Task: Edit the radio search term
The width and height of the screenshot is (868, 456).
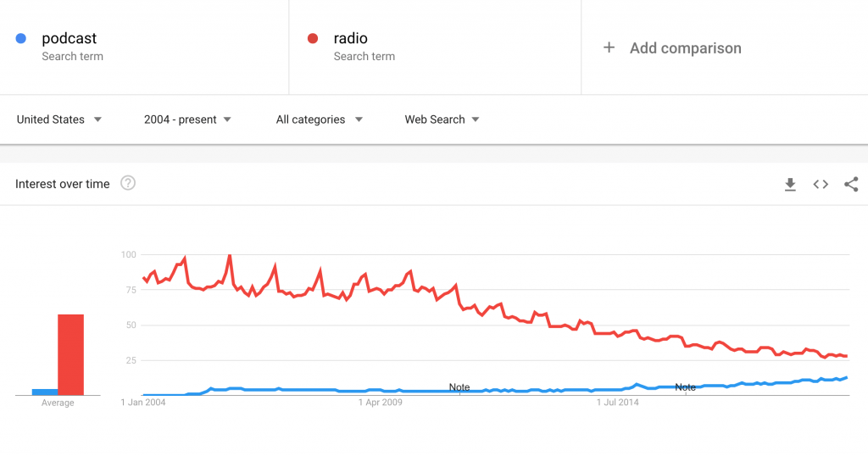Action: pos(350,38)
